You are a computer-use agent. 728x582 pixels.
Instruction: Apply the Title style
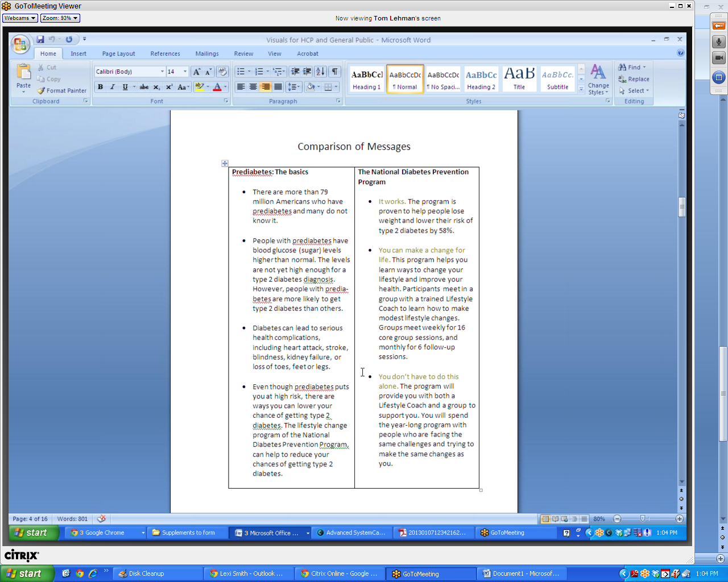pyautogui.click(x=519, y=79)
